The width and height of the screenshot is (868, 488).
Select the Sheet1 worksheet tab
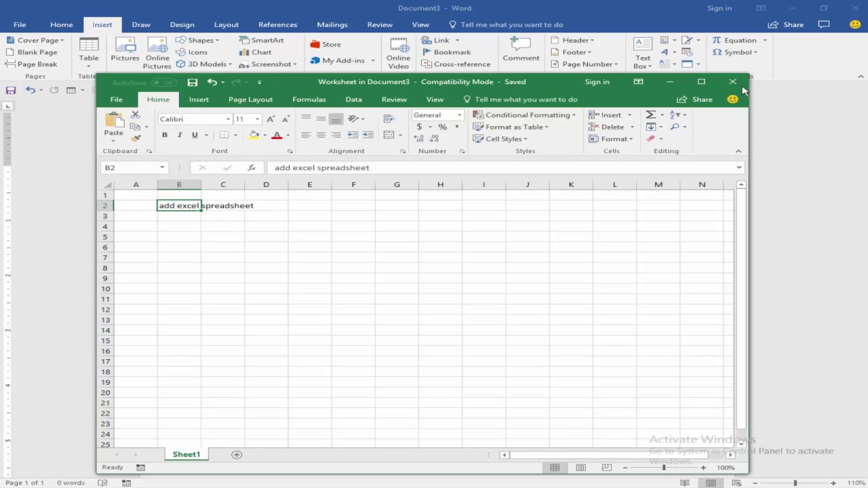click(186, 454)
